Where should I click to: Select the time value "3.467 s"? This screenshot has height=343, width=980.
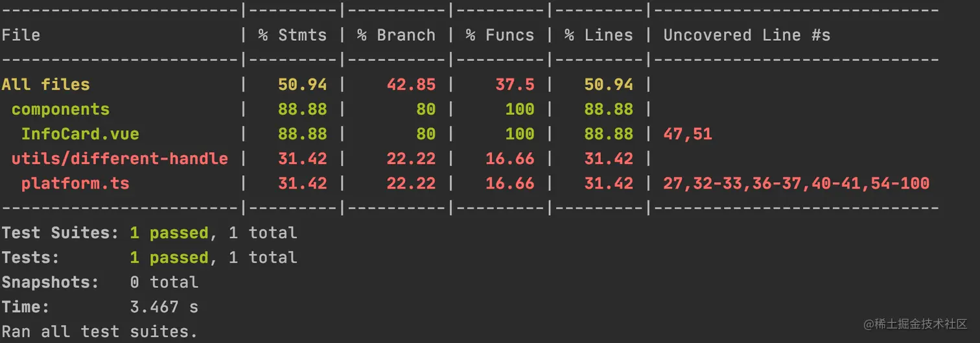(164, 307)
